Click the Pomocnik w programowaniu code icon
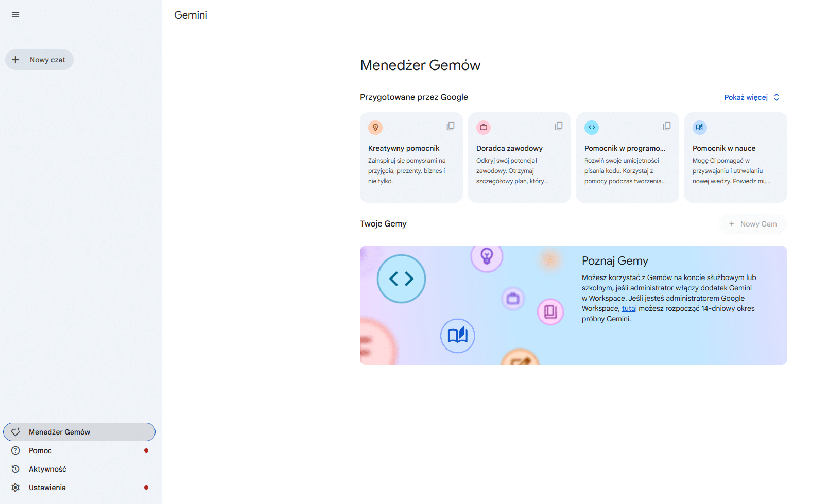The image size is (828, 504). 592,127
